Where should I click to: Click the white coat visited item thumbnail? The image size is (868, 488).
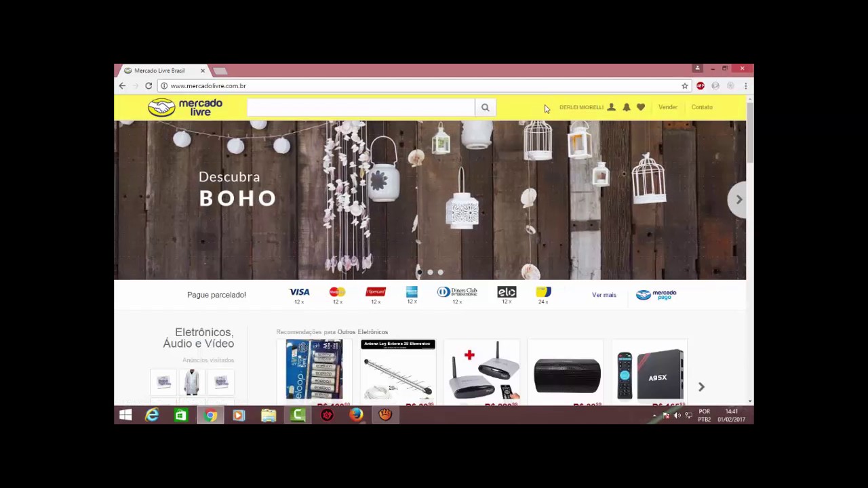click(x=192, y=382)
